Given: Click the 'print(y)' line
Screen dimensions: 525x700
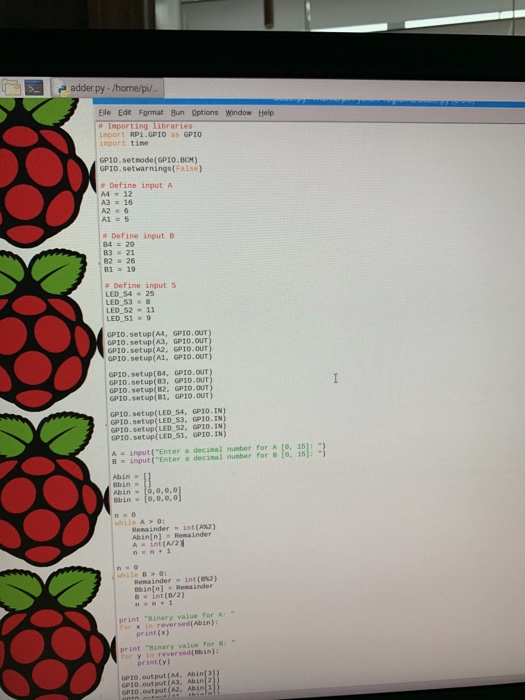Looking at the screenshot, I should tap(154, 662).
